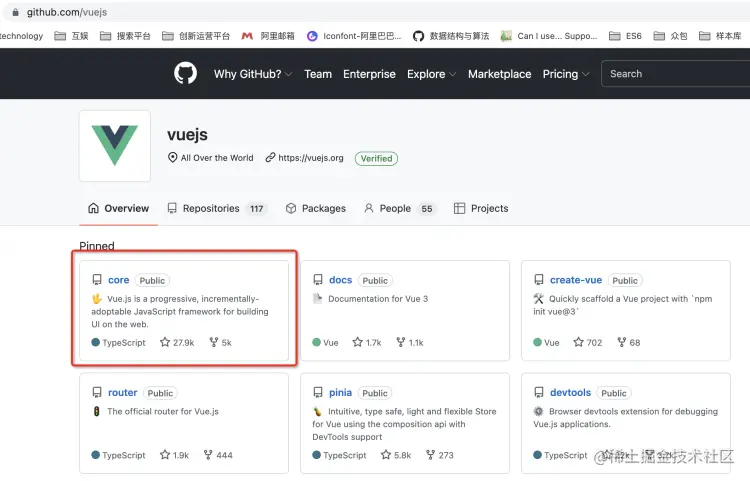
Task: Click the star icon on core card
Action: (x=165, y=342)
